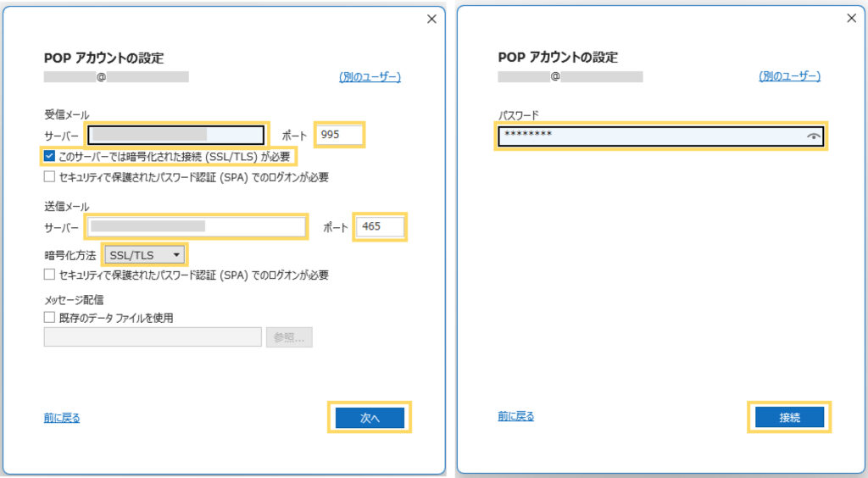Enable SPA logon for outgoing mail

click(50, 275)
